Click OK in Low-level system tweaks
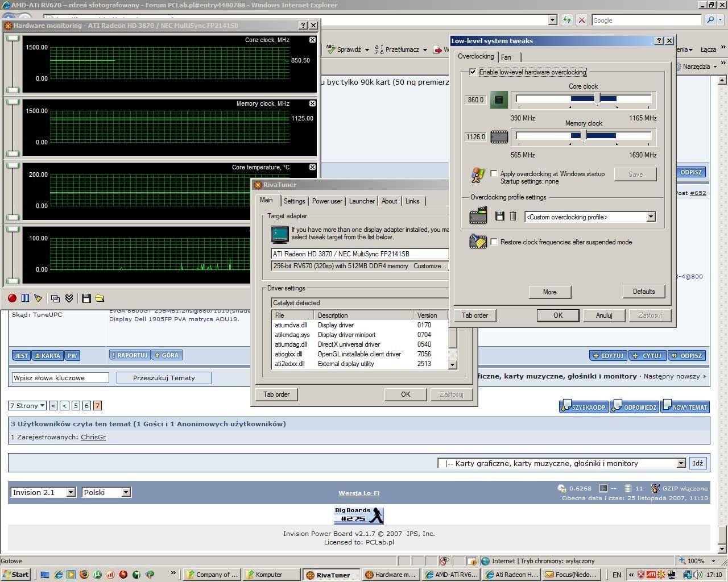The height and width of the screenshot is (582, 728). point(558,315)
